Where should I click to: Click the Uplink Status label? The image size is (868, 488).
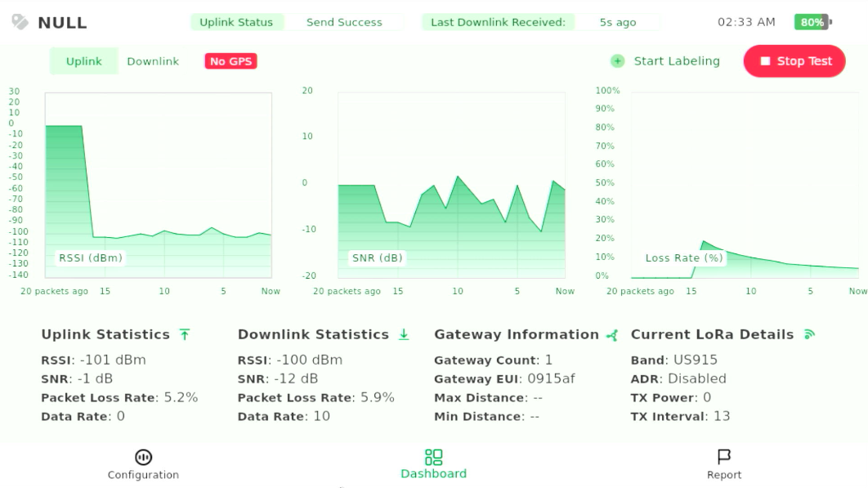[236, 22]
